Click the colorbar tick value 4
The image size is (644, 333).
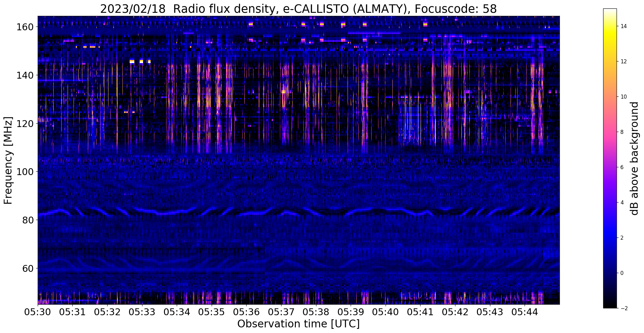point(622,203)
